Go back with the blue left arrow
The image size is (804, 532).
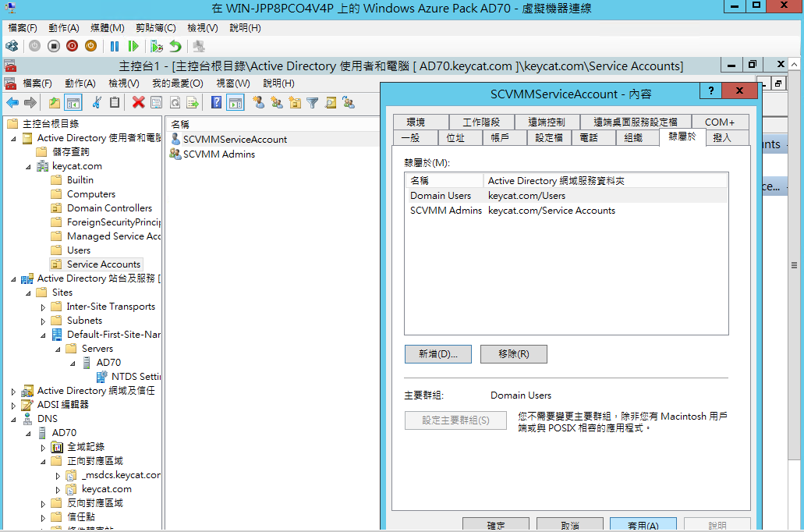12,103
